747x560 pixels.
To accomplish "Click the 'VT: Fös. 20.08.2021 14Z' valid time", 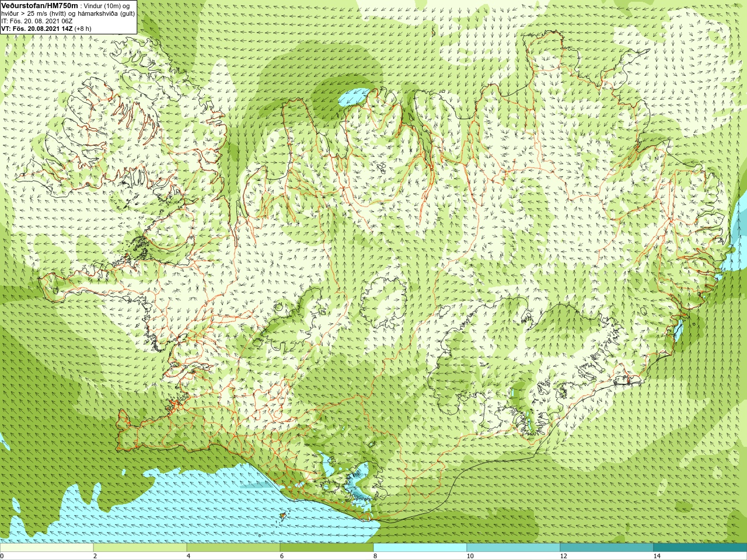I will click(x=37, y=28).
